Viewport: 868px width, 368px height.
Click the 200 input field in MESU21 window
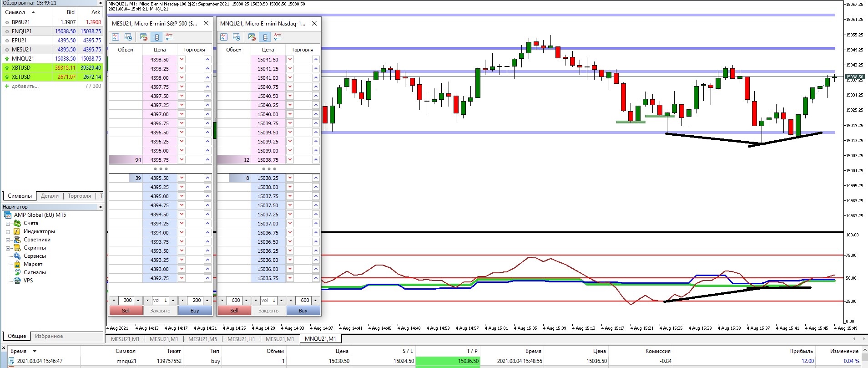pos(195,300)
